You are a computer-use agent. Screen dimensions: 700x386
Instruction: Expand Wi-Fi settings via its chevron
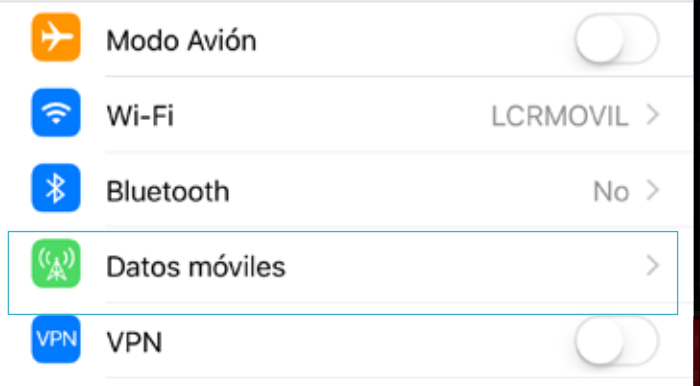coord(653,115)
